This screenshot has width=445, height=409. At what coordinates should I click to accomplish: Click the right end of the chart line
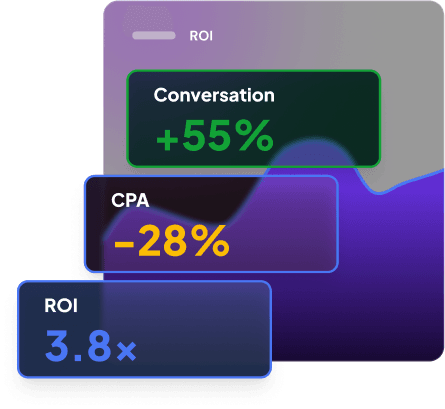pyautogui.click(x=438, y=173)
